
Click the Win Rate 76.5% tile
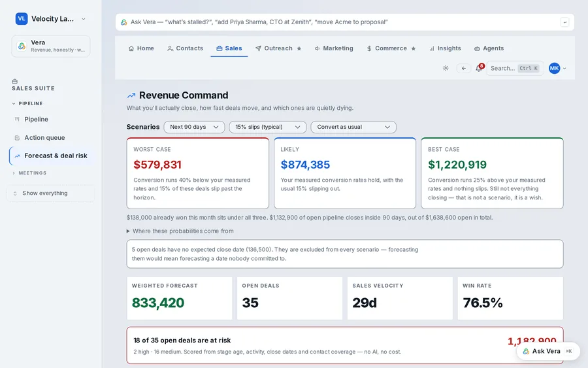coord(510,298)
